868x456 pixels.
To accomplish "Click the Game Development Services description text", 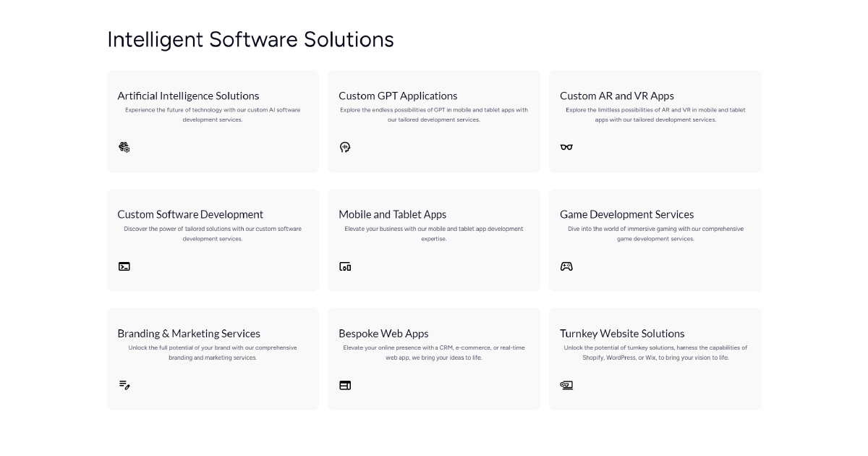I will [x=655, y=233].
